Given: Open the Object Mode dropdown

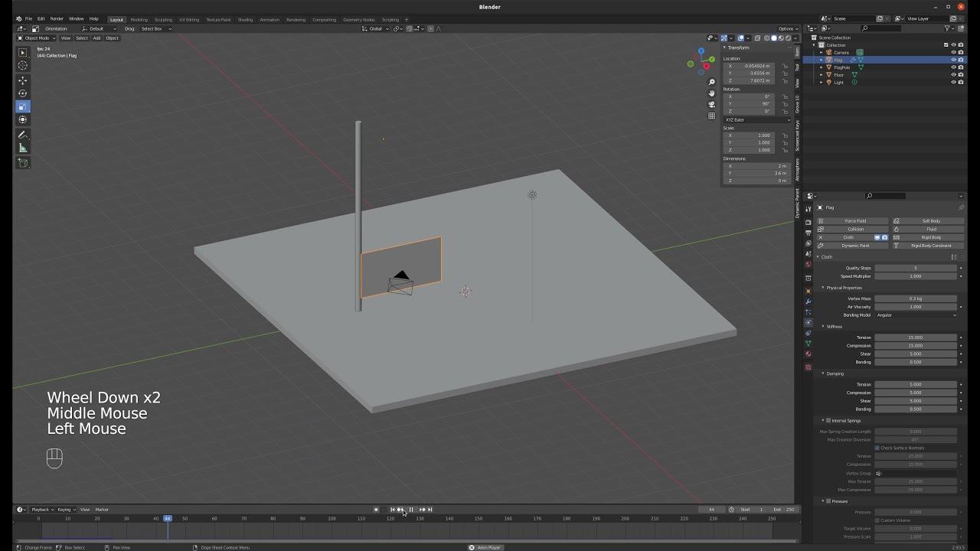Looking at the screenshot, I should [x=38, y=38].
